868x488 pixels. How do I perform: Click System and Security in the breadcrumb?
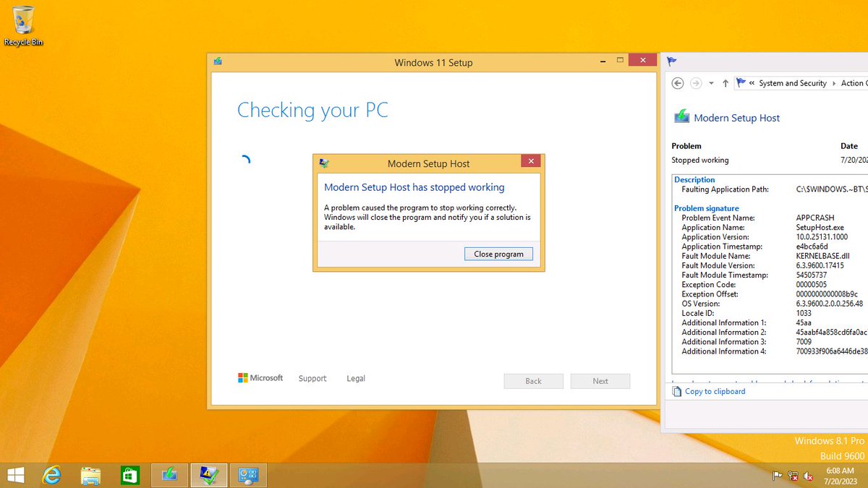[793, 83]
